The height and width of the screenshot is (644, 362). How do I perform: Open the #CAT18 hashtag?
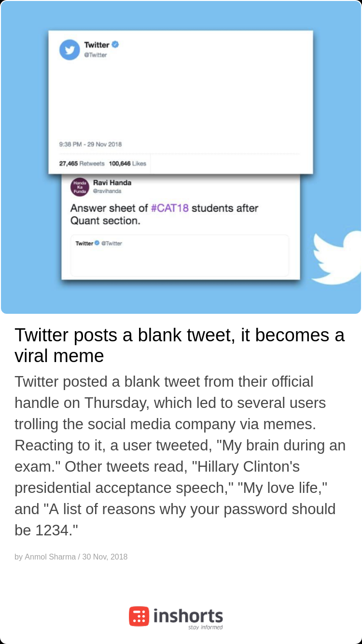170,208
